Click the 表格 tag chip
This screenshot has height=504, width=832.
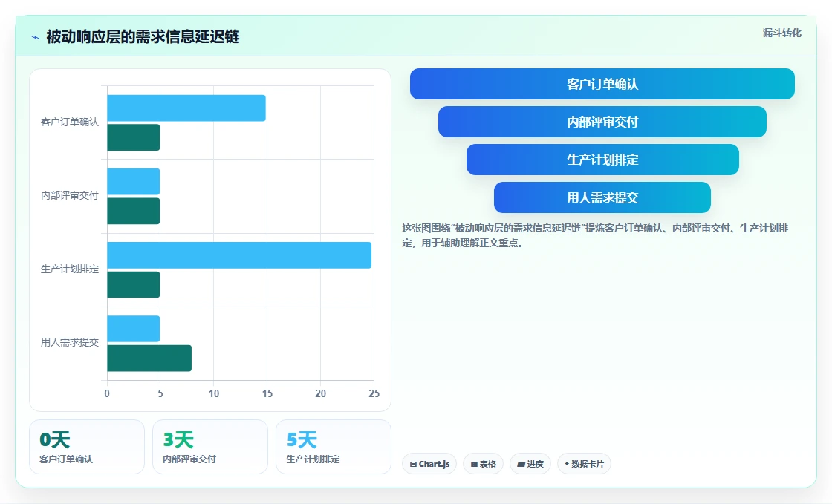coord(483,464)
